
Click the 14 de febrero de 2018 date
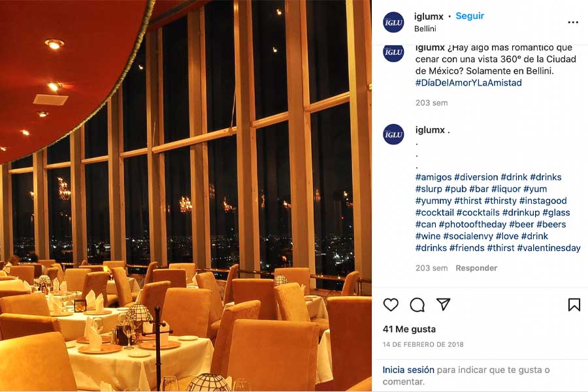[423, 344]
